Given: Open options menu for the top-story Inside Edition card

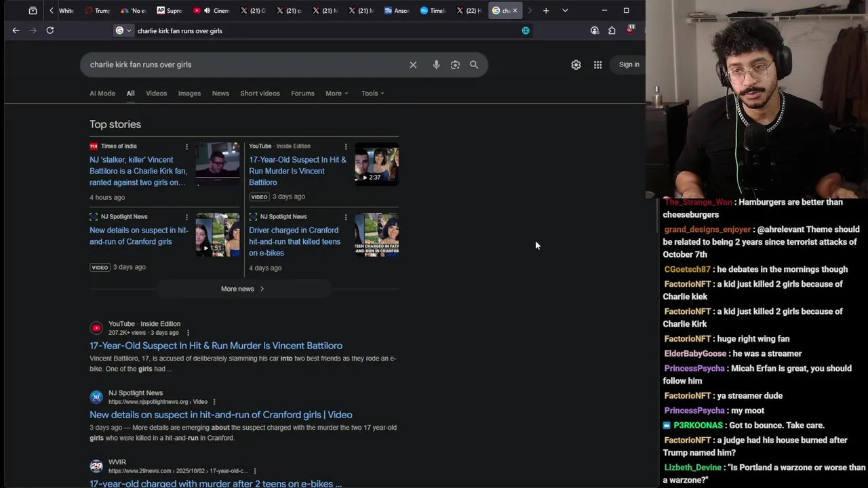Looking at the screenshot, I should 346,146.
